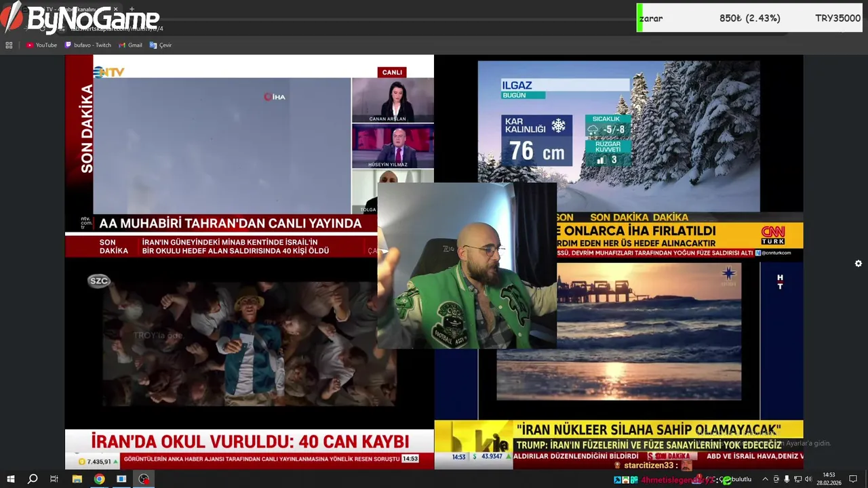Click the CNN Türk logo
This screenshot has height=488, width=868.
click(x=773, y=235)
